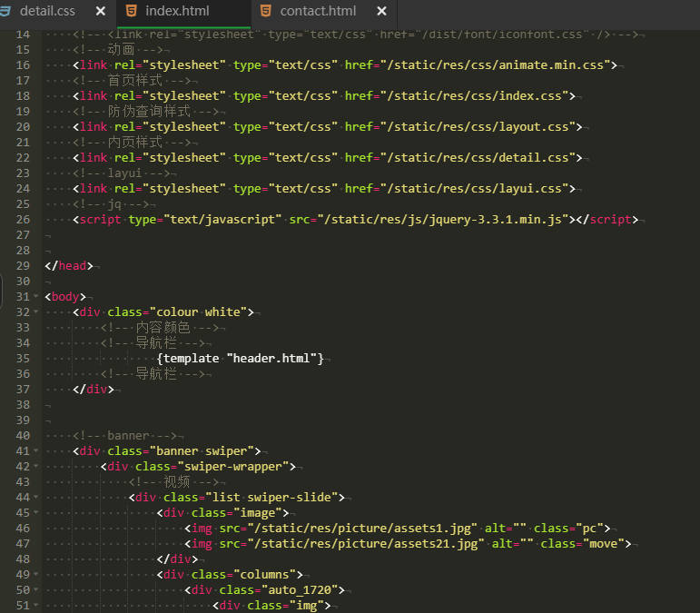The height and width of the screenshot is (613, 700).
Task: Click the class "pc" attribute value
Action: point(589,529)
